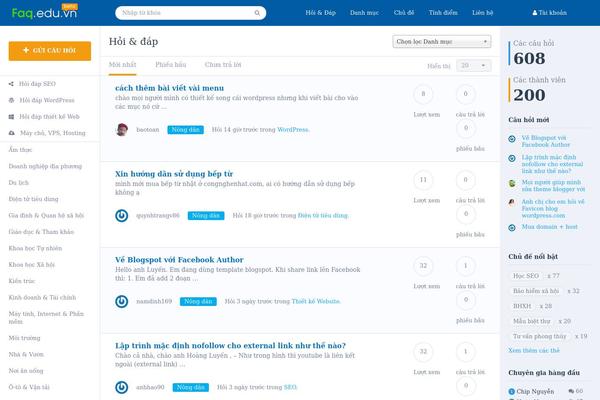The height and width of the screenshot is (400, 600).
Task: Select Giáo dục & Tham khảo category
Action: pos(41,232)
